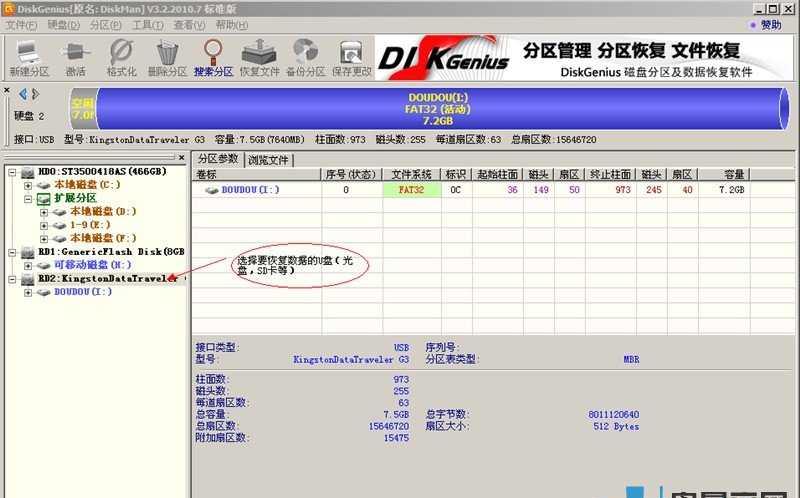Screen dimensions: 800x498
Task: Open the 文件(F) menu
Action: pos(21,25)
